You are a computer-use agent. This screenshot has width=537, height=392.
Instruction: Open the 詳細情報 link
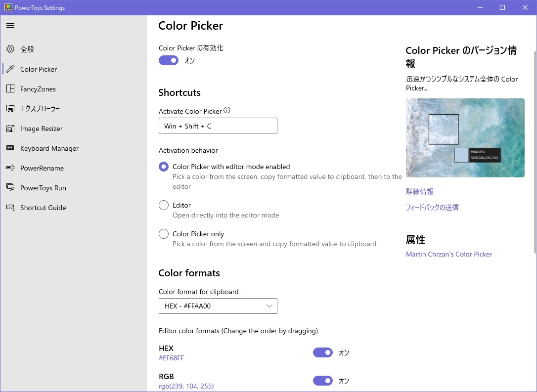coord(419,191)
